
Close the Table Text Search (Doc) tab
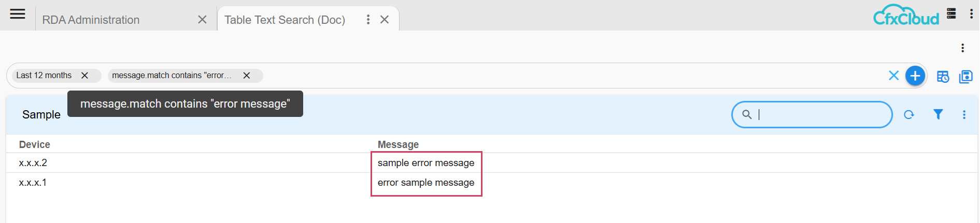point(385,20)
